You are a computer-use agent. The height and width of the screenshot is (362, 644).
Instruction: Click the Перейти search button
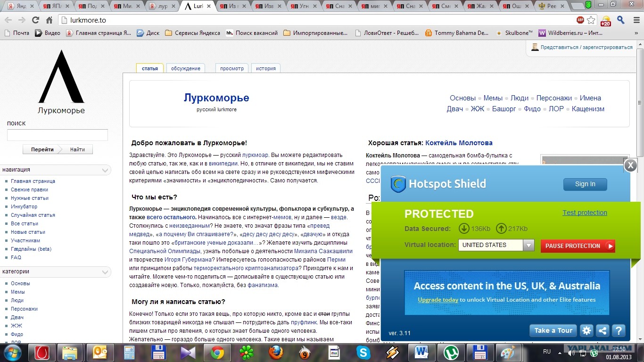point(42,149)
